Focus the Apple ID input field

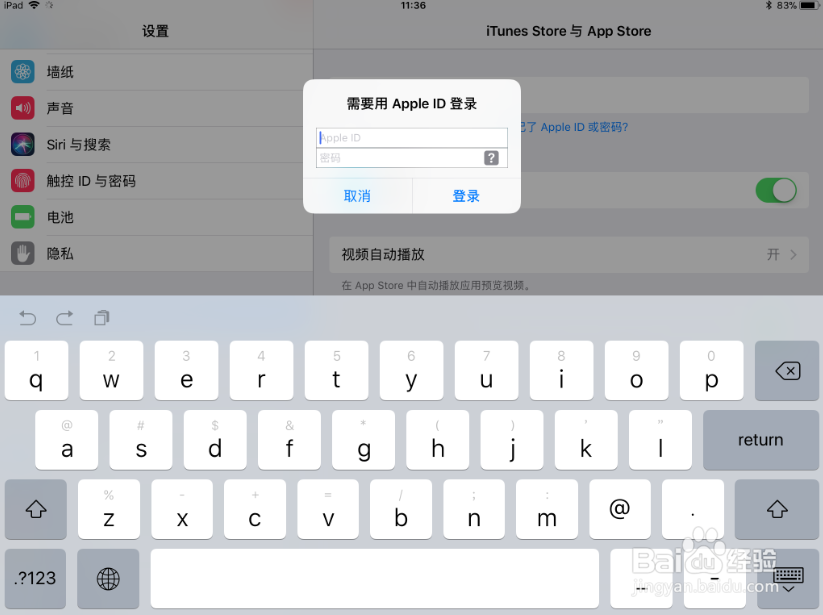412,138
